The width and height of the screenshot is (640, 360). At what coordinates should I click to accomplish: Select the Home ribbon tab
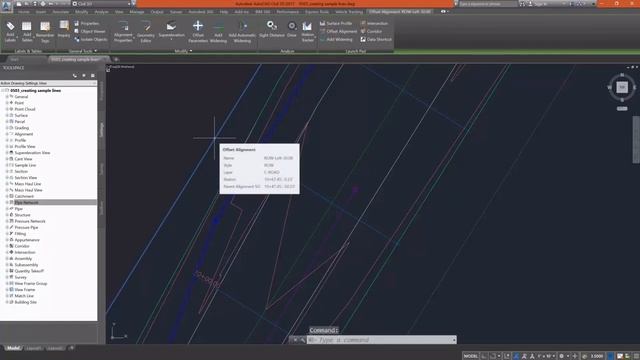23,12
